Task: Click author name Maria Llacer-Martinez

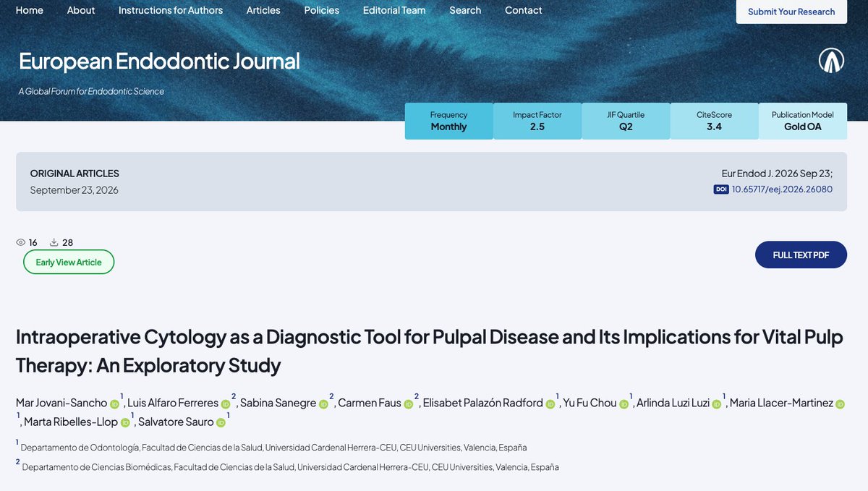Action: click(781, 403)
